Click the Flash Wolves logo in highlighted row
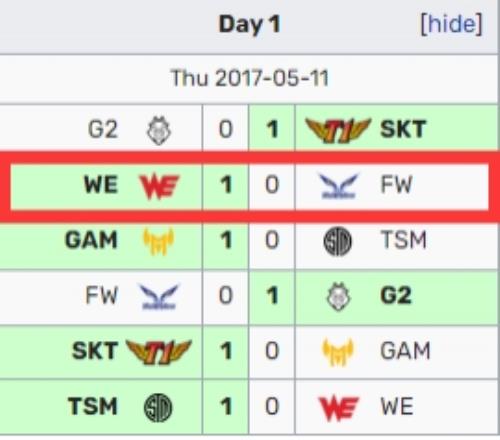This screenshot has height=440, width=500. pos(338,185)
